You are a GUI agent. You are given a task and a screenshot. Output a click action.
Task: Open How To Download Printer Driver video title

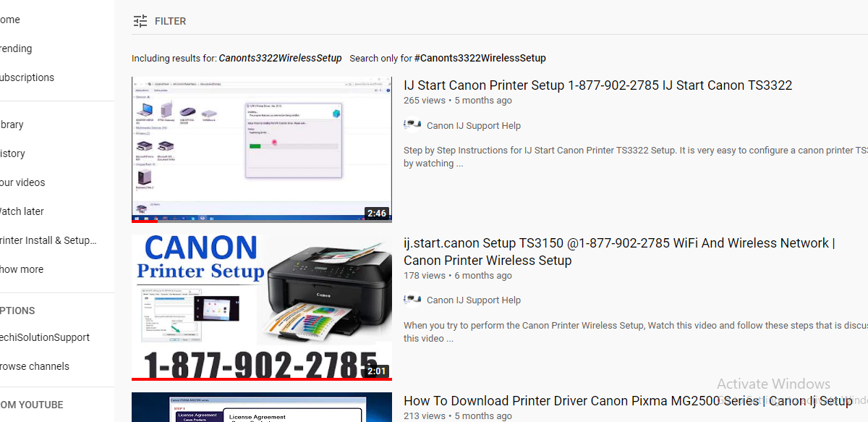tap(628, 400)
